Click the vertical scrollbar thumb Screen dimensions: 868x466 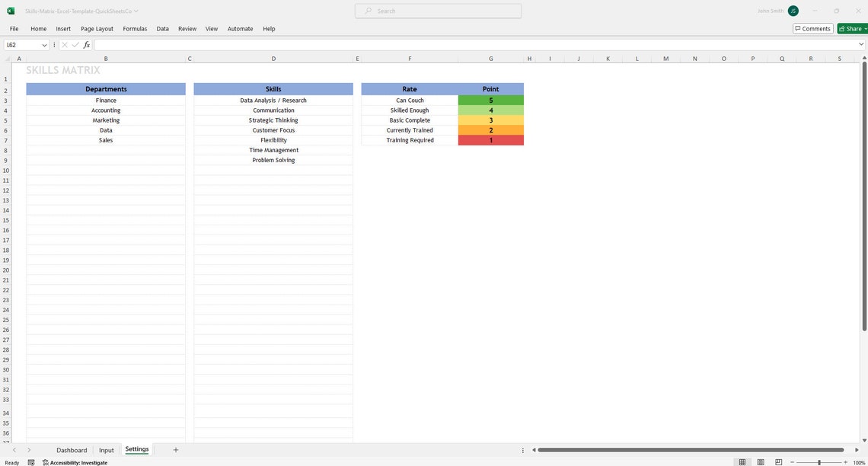(864, 196)
